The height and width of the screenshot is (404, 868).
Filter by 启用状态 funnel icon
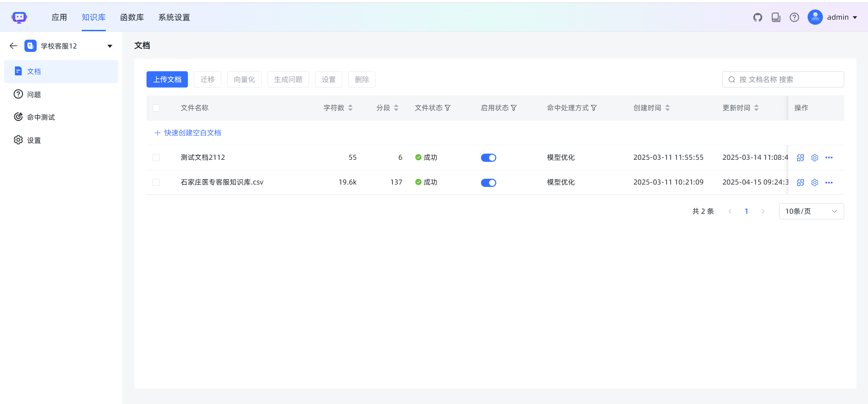[514, 108]
